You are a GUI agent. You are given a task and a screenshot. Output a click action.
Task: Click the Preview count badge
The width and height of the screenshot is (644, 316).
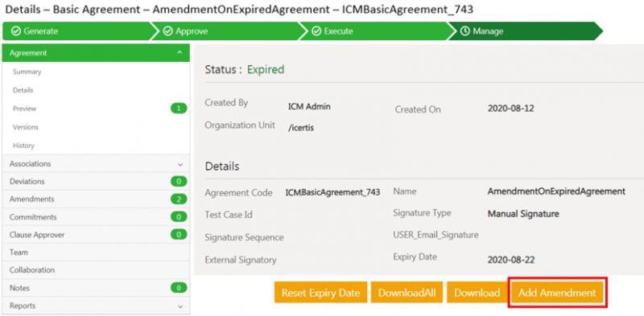pos(179,109)
